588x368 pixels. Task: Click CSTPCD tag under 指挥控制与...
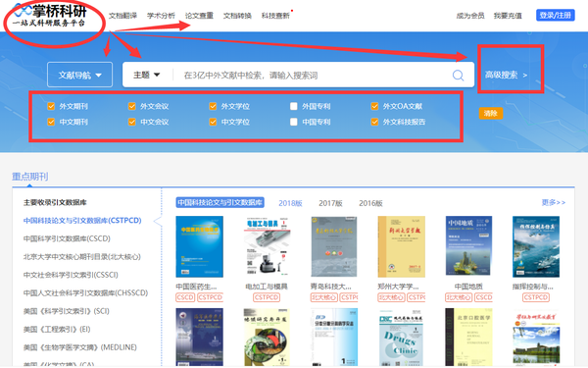click(536, 297)
